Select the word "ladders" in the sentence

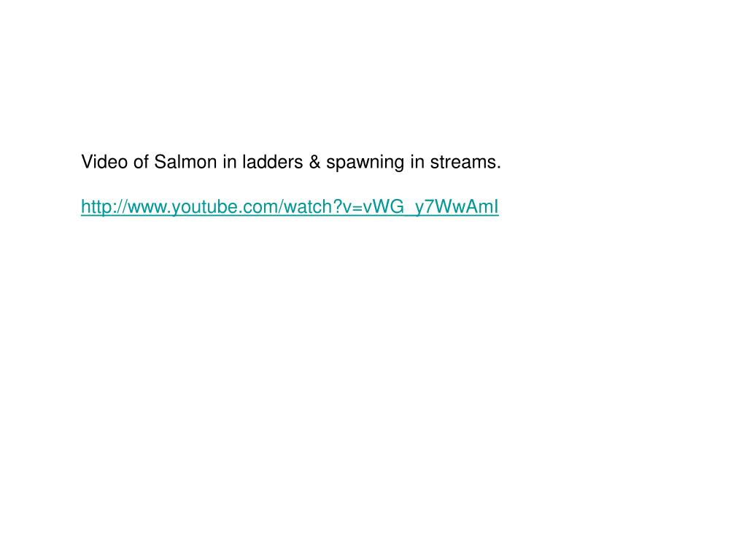click(273, 162)
